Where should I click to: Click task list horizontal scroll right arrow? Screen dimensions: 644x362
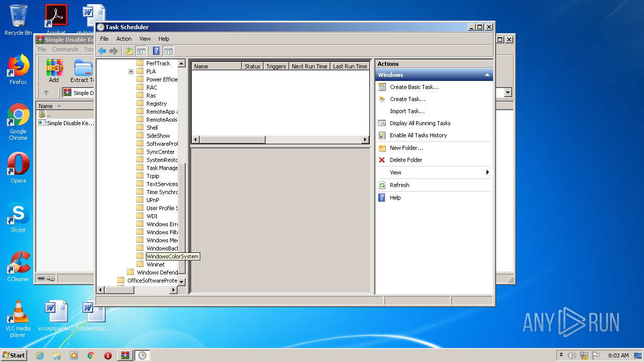[x=366, y=140]
